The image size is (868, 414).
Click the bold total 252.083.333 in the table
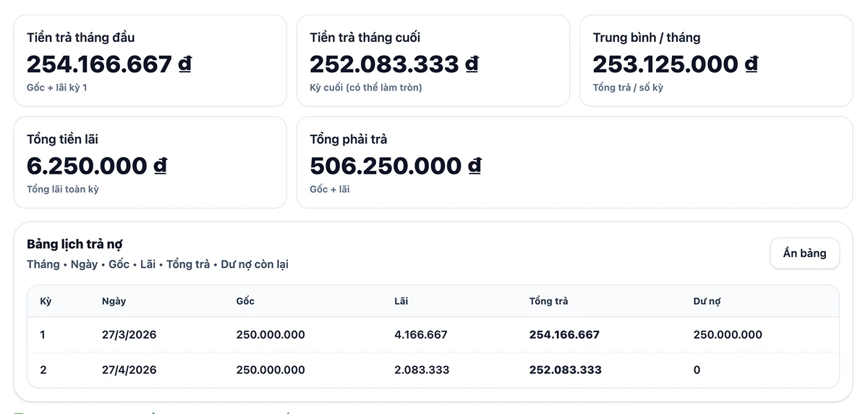tap(565, 370)
